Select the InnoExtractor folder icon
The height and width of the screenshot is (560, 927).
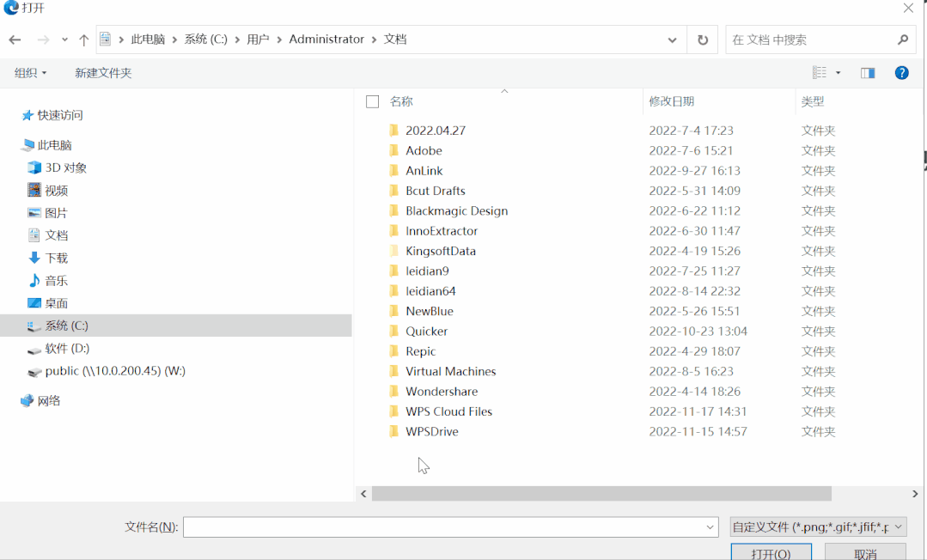point(394,231)
